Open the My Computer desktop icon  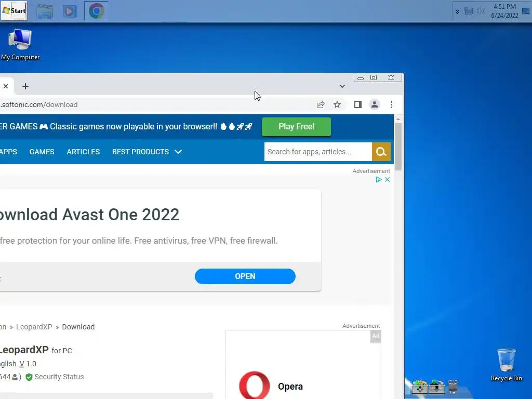(20, 45)
